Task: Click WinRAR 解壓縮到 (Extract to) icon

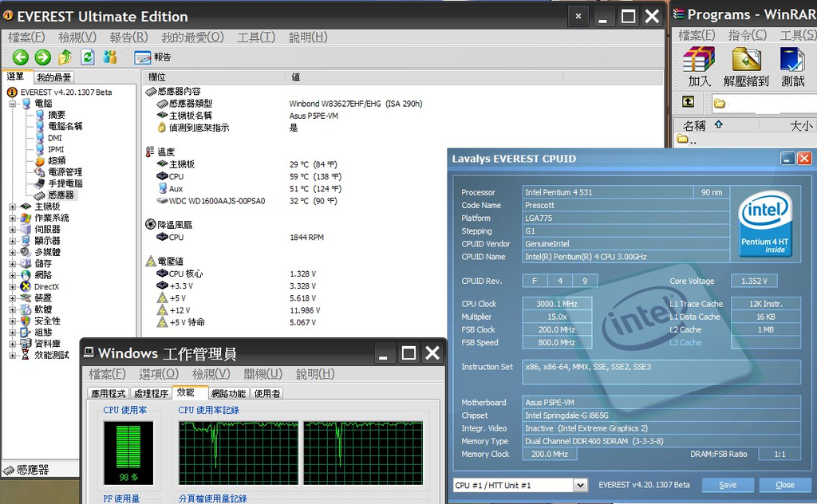Action: pos(746,66)
